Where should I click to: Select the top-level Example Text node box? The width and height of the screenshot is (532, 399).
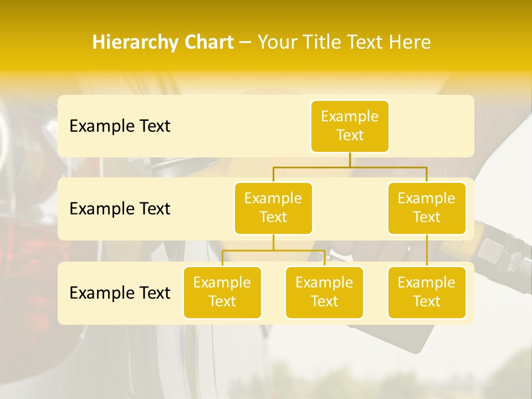(x=350, y=126)
